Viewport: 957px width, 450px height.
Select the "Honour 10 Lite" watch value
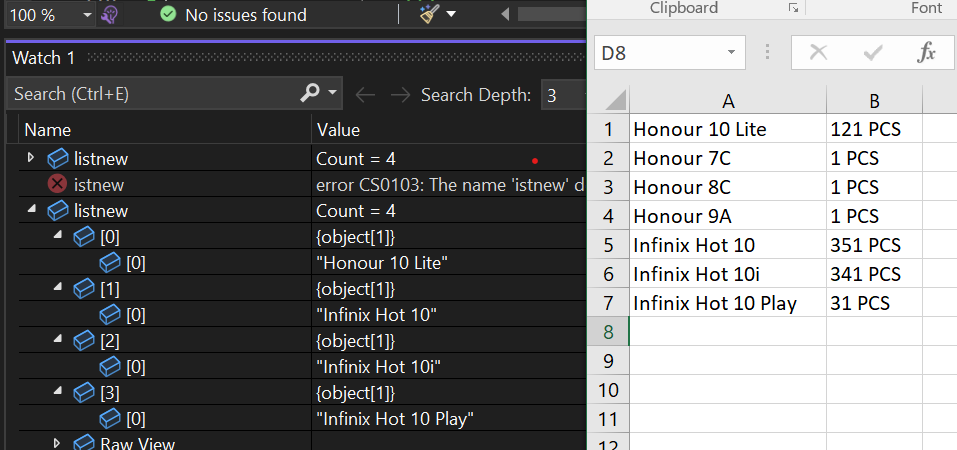(382, 263)
